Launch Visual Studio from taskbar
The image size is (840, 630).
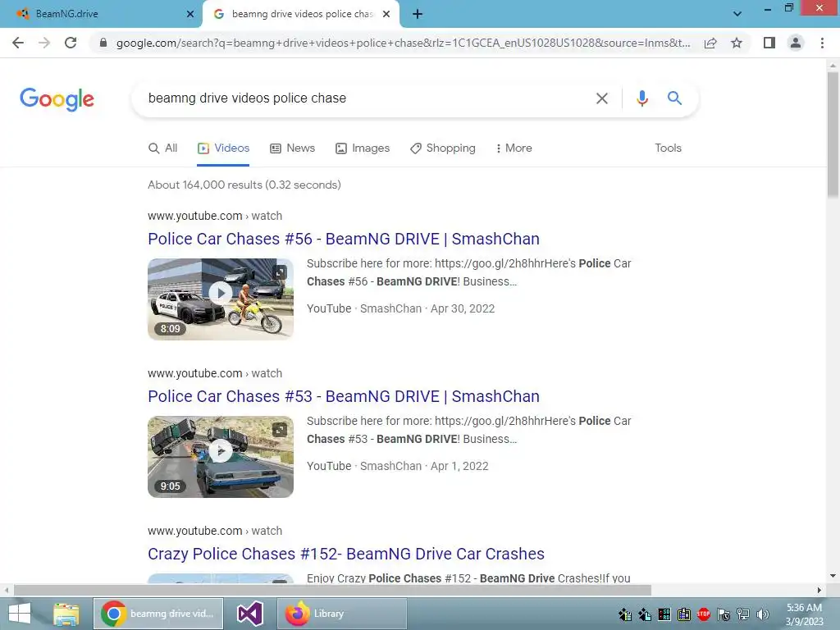pyautogui.click(x=250, y=614)
